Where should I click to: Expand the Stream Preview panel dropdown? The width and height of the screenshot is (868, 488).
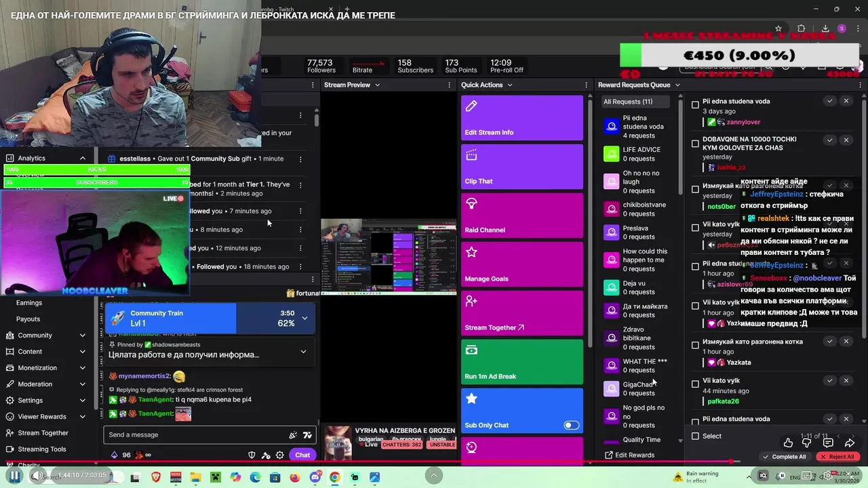(x=377, y=85)
